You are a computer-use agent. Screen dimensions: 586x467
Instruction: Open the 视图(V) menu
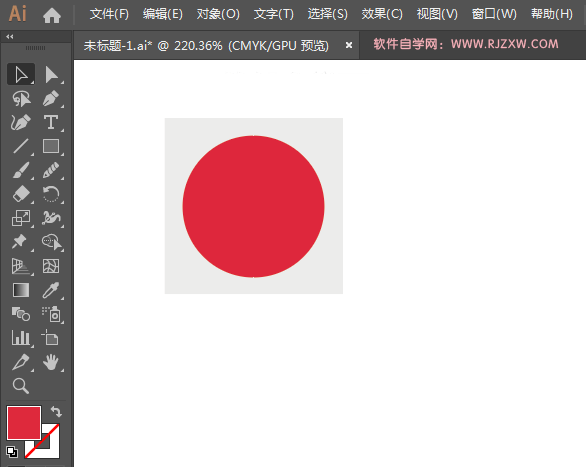437,14
